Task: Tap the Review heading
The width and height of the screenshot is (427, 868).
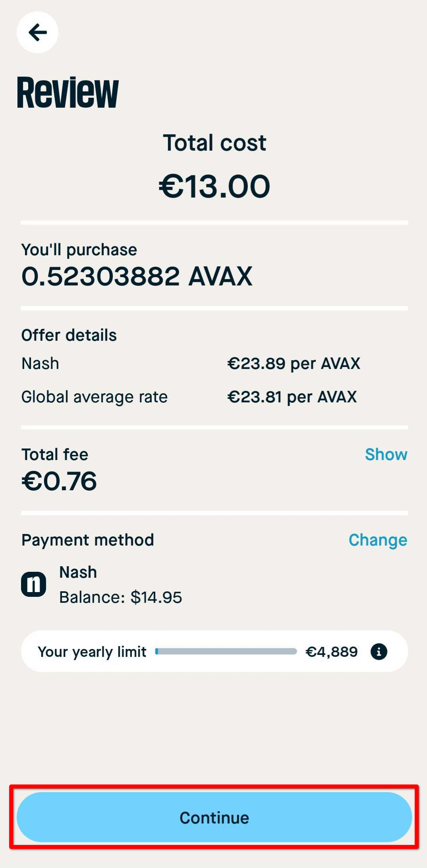Action: pos(68,93)
